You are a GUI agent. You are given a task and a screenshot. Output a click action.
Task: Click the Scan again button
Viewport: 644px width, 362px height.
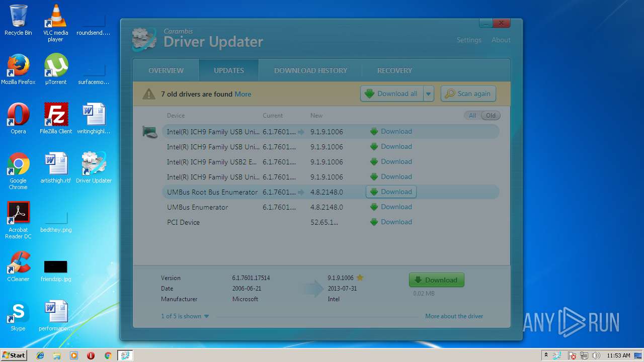[x=468, y=94]
